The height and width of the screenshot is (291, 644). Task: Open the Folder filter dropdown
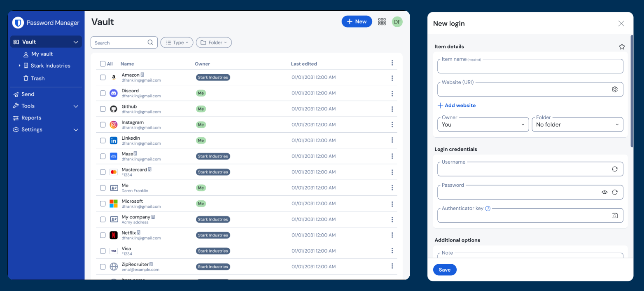pos(214,42)
